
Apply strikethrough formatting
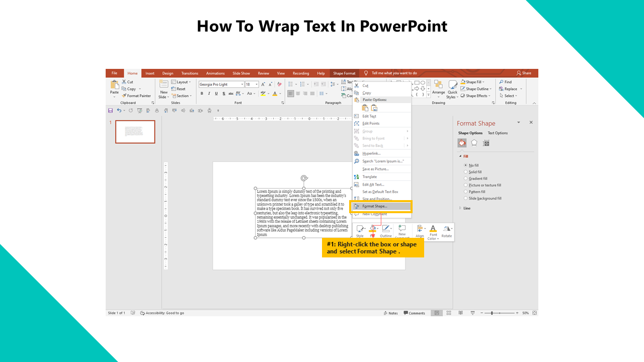pyautogui.click(x=231, y=94)
